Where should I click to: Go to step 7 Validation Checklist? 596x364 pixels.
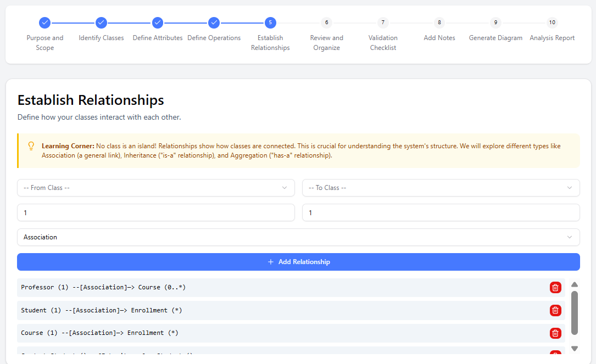pos(383,23)
